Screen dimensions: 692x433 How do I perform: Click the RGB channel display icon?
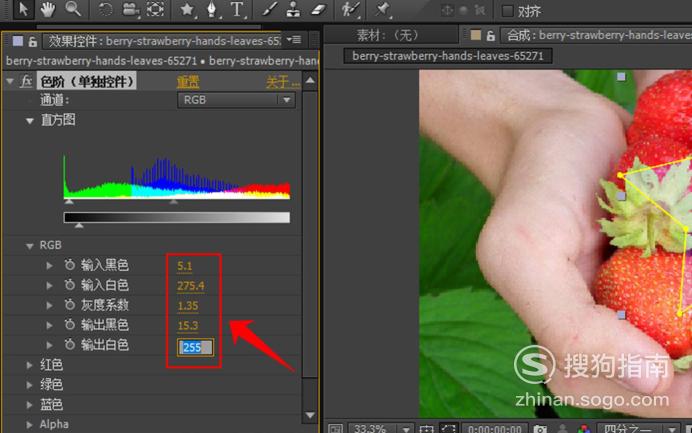coord(584,429)
